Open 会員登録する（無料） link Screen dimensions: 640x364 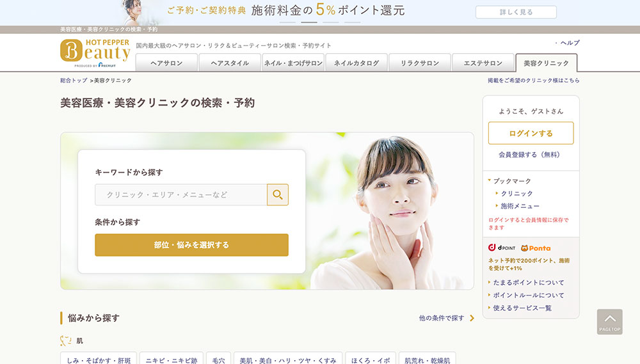[x=529, y=155]
